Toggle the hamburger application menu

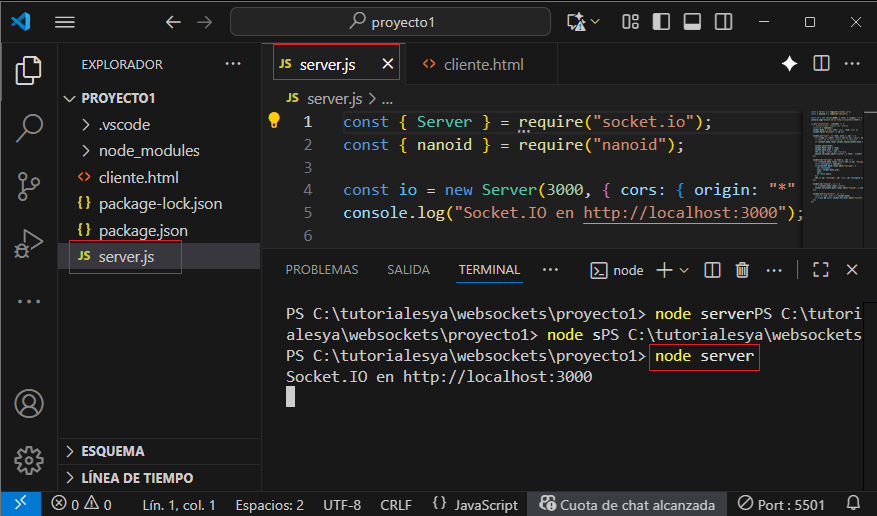coord(65,22)
